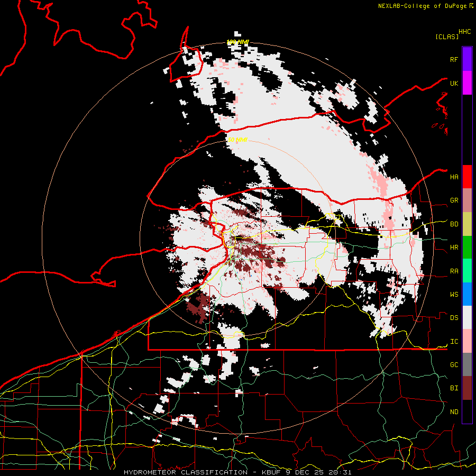Click the RF purple legend swatch

point(467,59)
